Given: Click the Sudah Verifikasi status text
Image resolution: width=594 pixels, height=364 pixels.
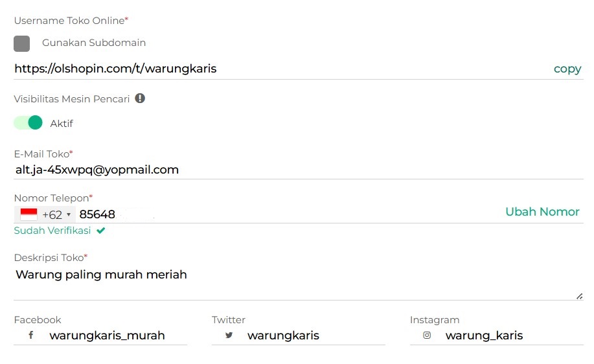Looking at the screenshot, I should [52, 231].
